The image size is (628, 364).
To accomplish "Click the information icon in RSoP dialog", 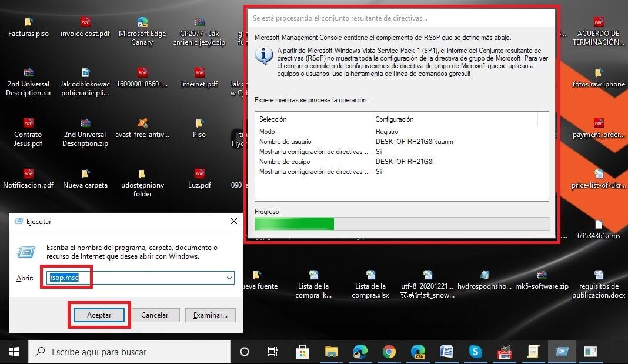I will pyautogui.click(x=264, y=56).
